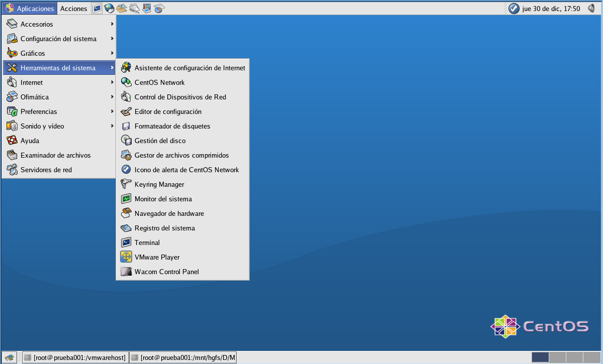Open Formateador de disquetes
Image resolution: width=603 pixels, height=364 pixels.
(x=183, y=126)
